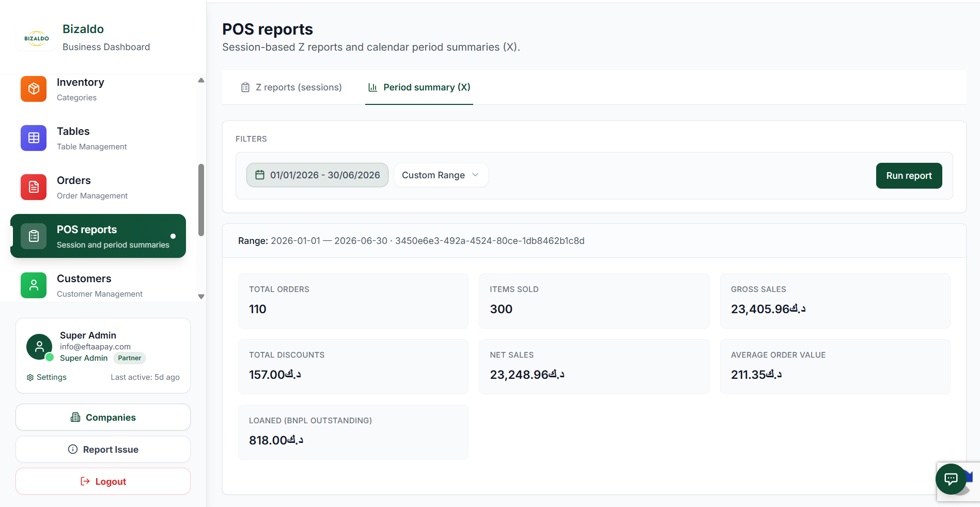Click the Partner badge
Image resolution: width=980 pixels, height=507 pixels.
tap(129, 358)
